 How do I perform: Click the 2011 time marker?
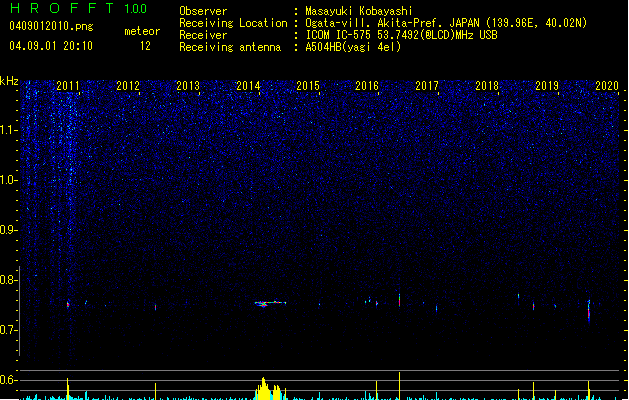(x=68, y=86)
